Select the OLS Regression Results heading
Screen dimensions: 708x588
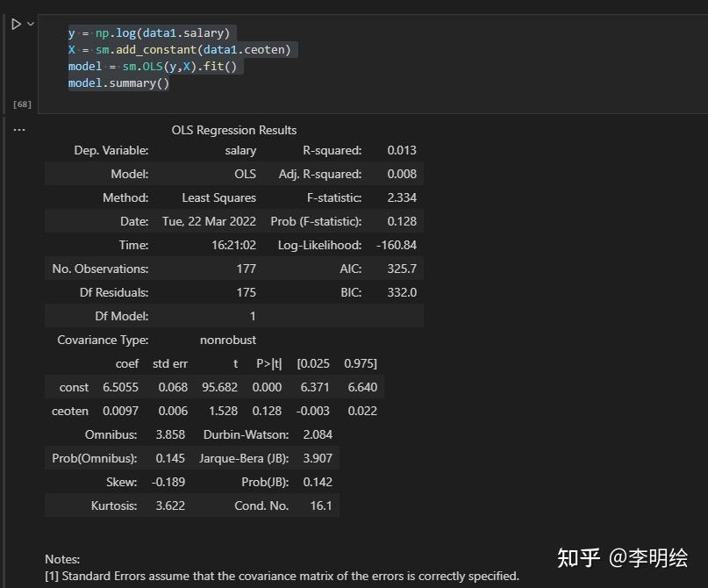tap(233, 130)
